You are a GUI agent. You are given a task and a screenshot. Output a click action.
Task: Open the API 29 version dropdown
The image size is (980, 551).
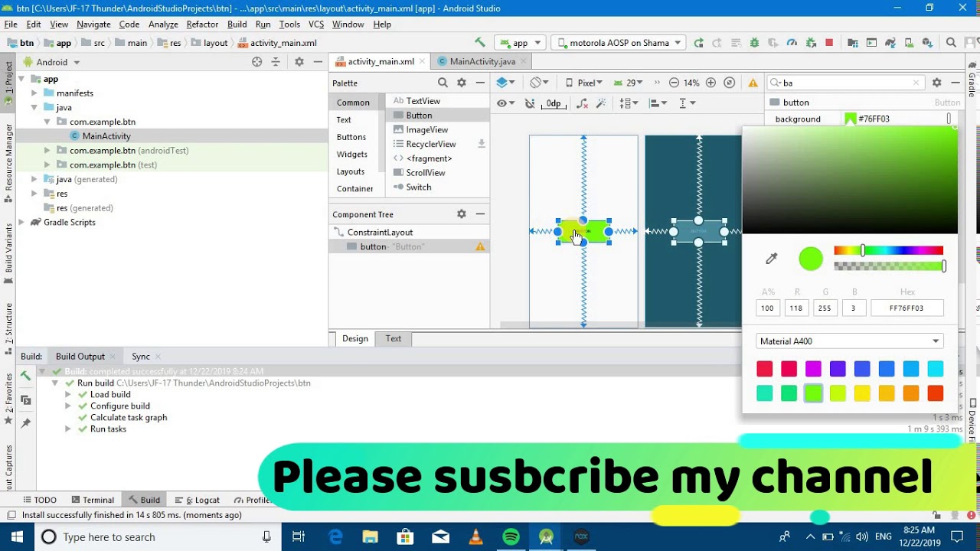point(629,83)
